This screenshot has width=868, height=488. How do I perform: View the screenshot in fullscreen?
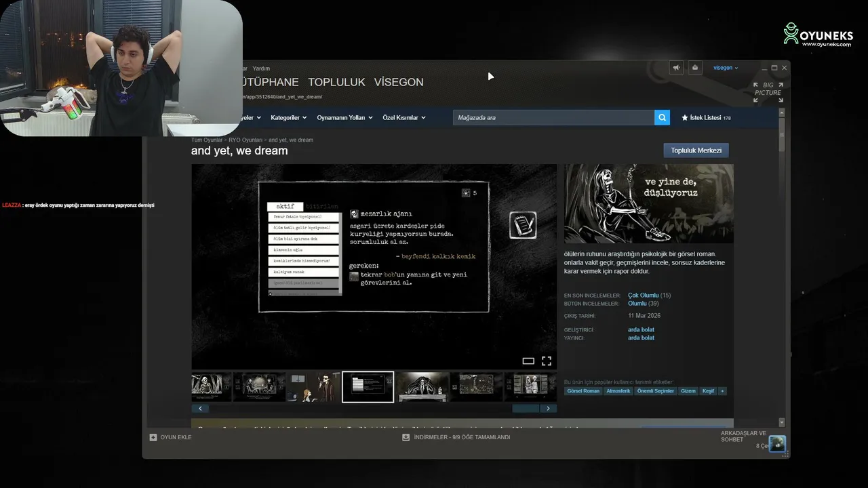[x=547, y=361]
